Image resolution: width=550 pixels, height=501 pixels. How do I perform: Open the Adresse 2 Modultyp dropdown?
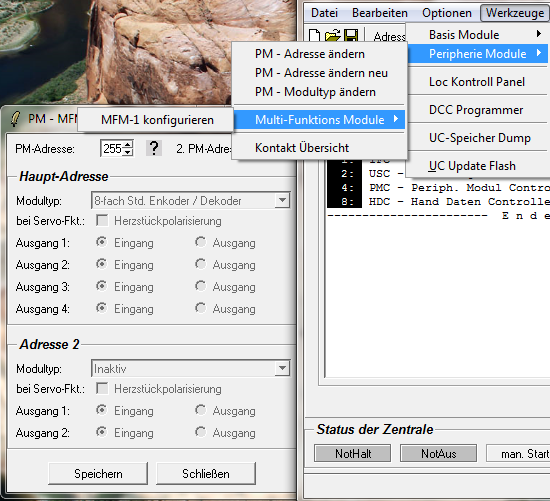tap(282, 368)
